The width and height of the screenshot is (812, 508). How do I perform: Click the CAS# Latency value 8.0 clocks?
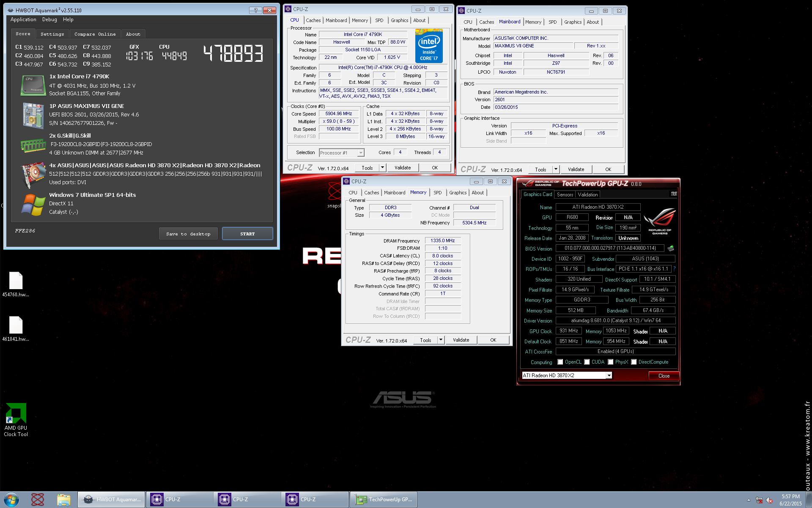(443, 256)
